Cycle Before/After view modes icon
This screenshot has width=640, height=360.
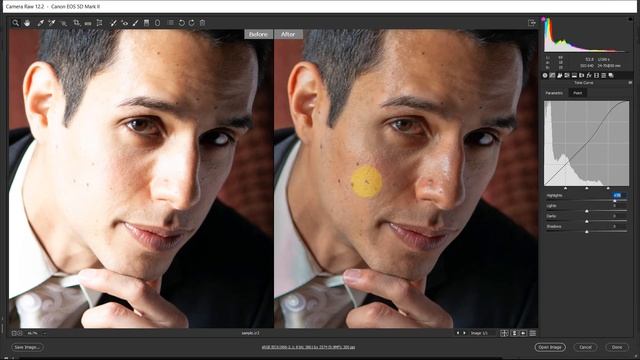click(x=504, y=333)
